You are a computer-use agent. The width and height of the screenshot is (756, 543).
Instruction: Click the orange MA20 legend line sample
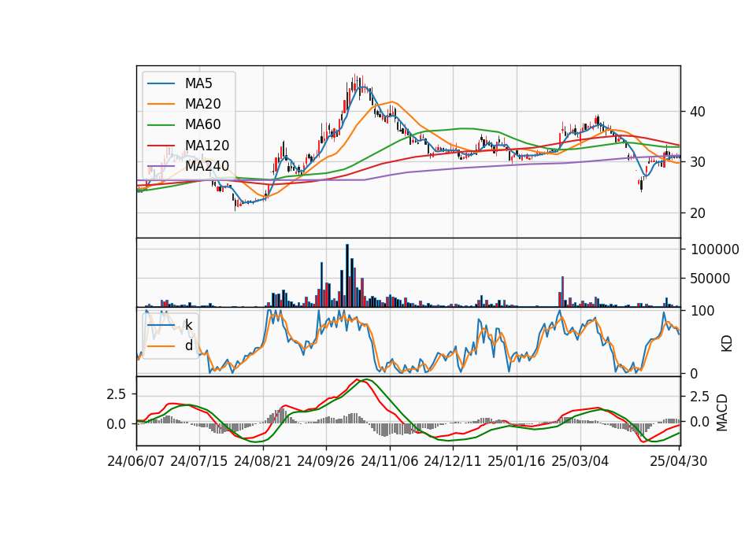161,104
